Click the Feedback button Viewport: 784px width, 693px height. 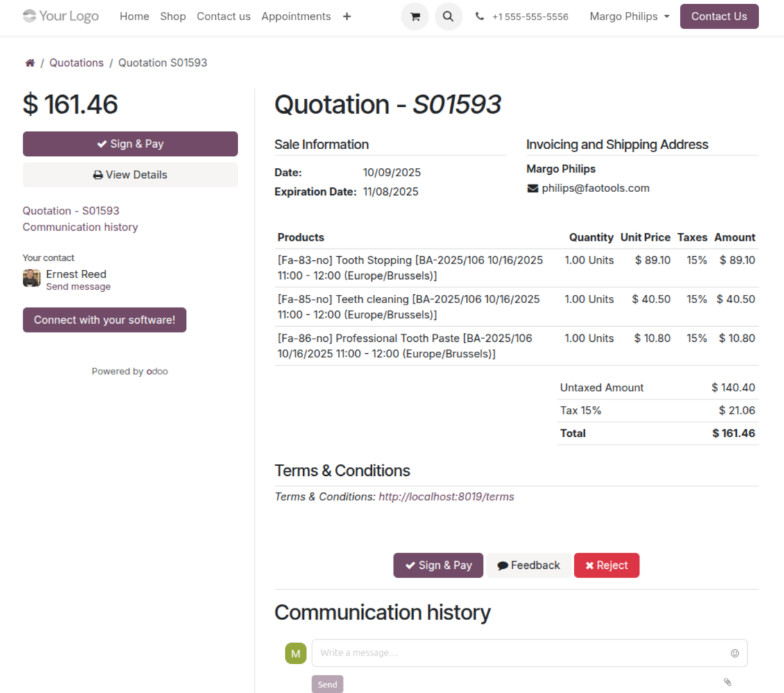pyautogui.click(x=529, y=565)
